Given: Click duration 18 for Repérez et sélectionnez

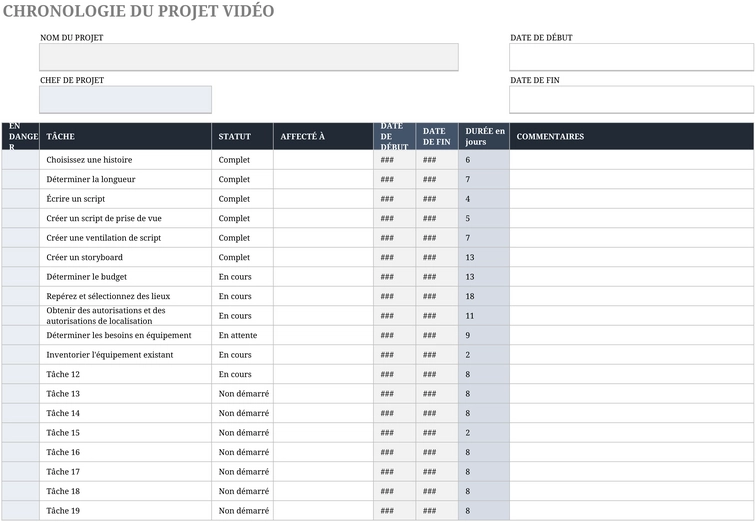Looking at the screenshot, I should tap(484, 296).
